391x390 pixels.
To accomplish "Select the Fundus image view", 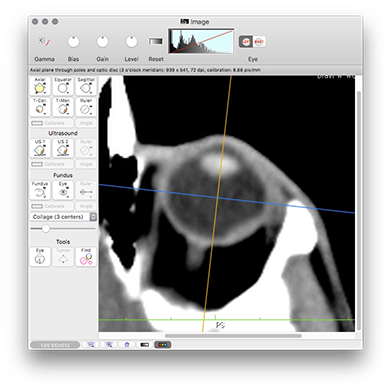I will point(40,190).
